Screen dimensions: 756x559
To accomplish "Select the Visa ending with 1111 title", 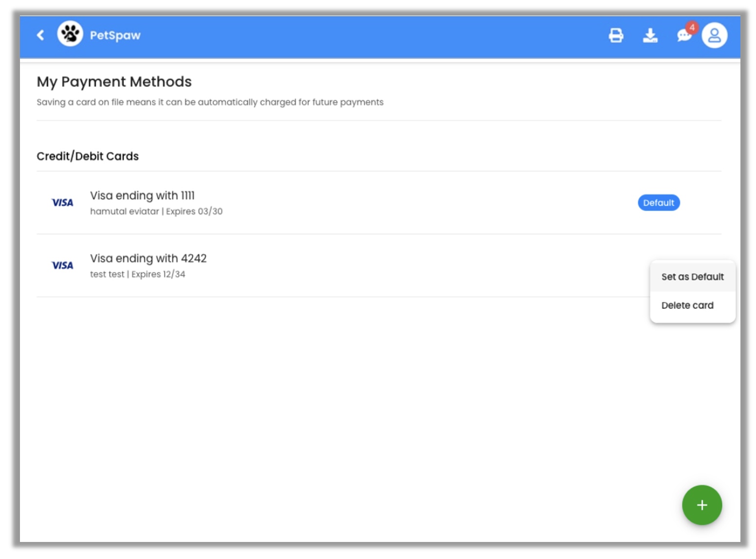I will 142,195.
